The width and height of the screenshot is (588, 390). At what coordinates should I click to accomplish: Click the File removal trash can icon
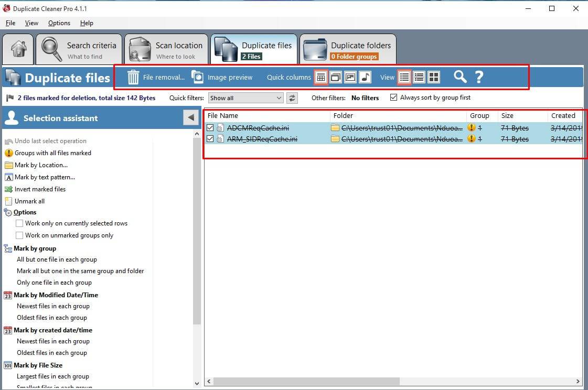(134, 77)
